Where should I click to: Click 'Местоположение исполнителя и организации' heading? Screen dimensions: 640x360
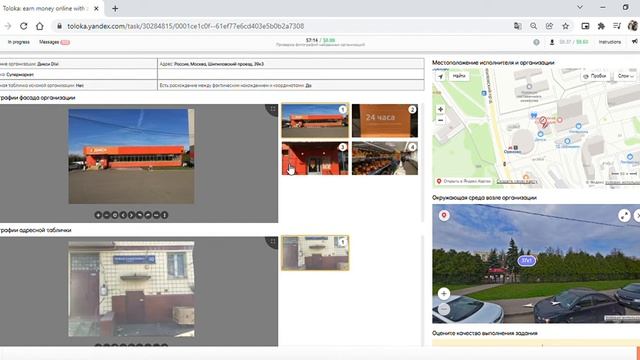click(493, 62)
